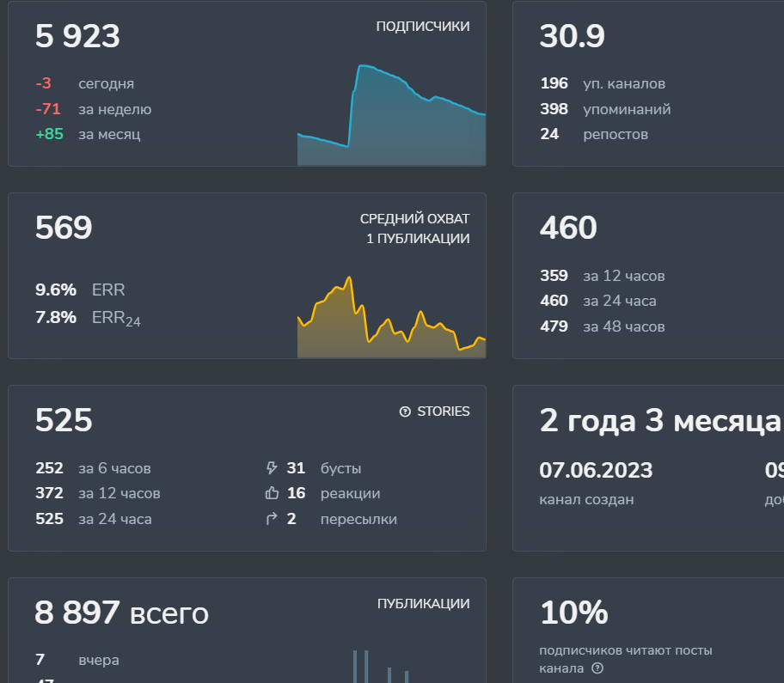Viewport: 784px width, 683px height.
Task: Click the '2 пересылки' text
Action: 341,519
